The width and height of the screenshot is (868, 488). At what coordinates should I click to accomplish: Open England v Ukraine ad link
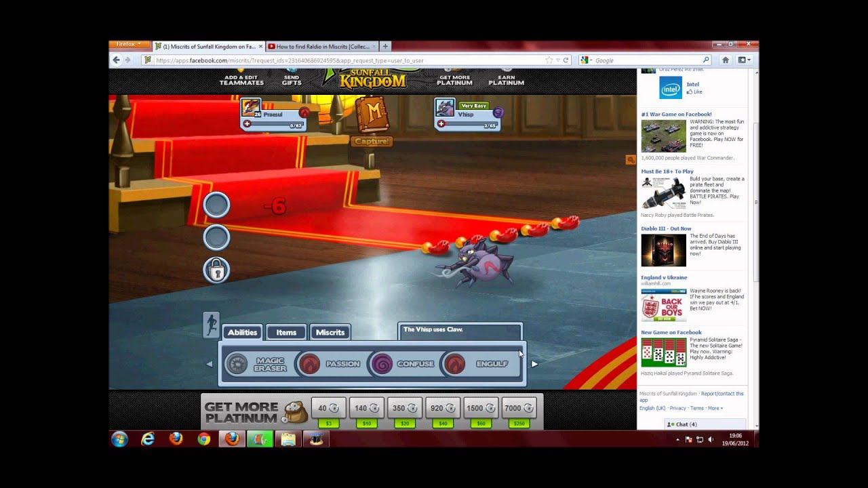pyautogui.click(x=664, y=277)
